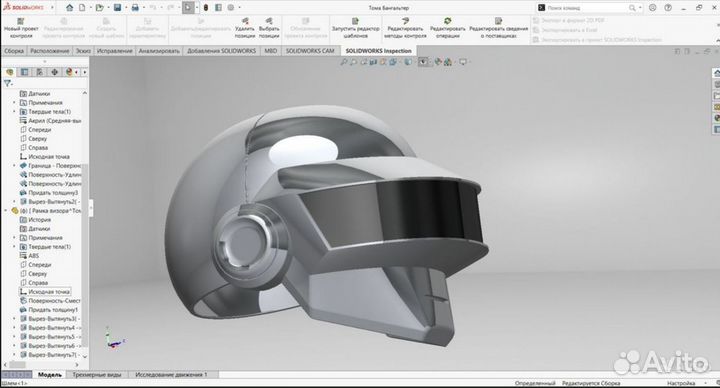Expand the first Примечания node

click(x=14, y=102)
